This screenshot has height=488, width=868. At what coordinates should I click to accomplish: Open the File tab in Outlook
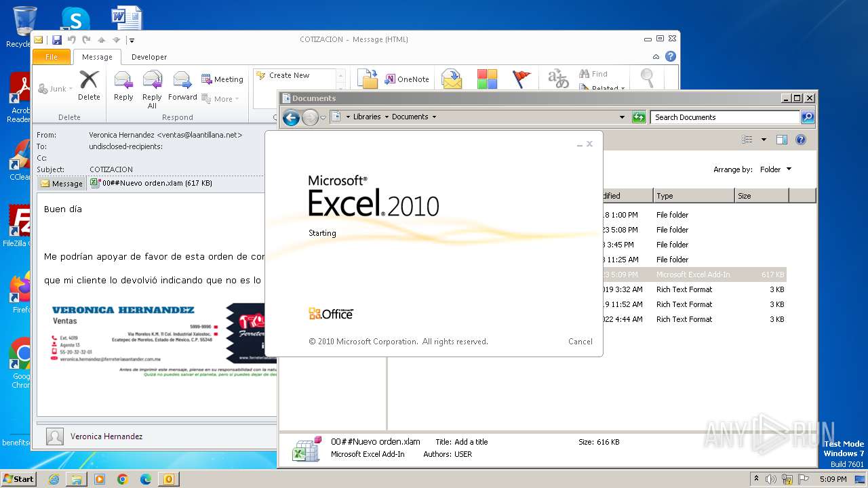point(52,57)
